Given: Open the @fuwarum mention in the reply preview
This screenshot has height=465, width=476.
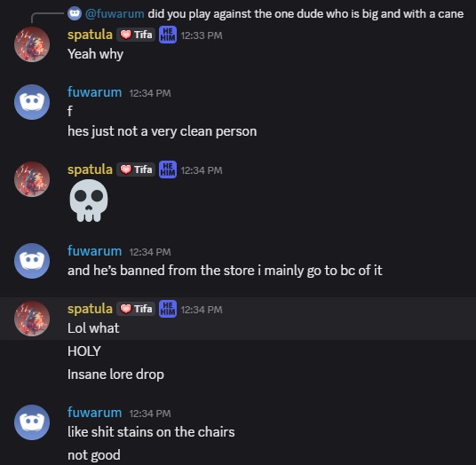Looking at the screenshot, I should 115,13.
